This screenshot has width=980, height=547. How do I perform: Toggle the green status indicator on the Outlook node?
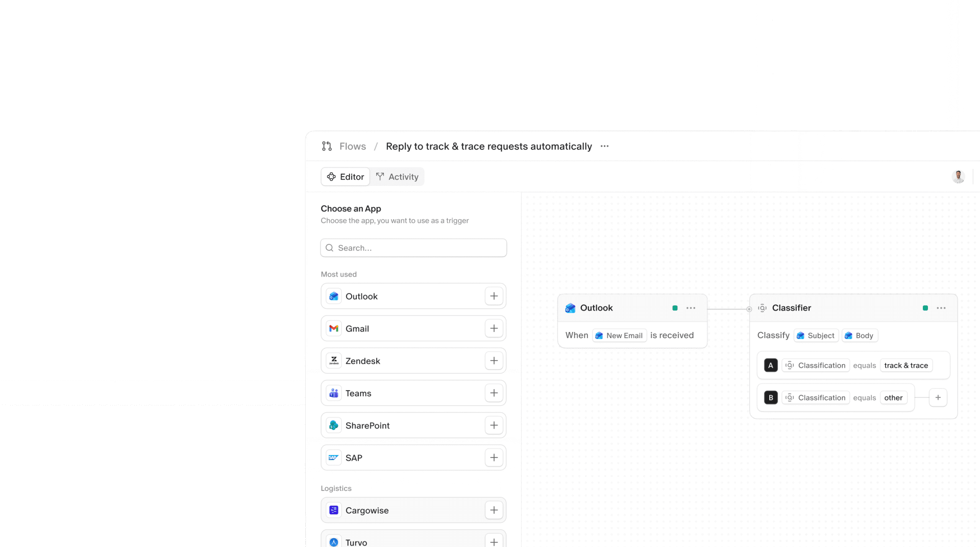pyautogui.click(x=674, y=308)
